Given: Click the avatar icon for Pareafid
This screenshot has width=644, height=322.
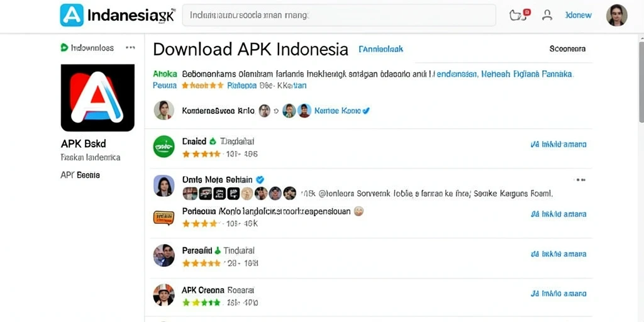Looking at the screenshot, I should [164, 255].
